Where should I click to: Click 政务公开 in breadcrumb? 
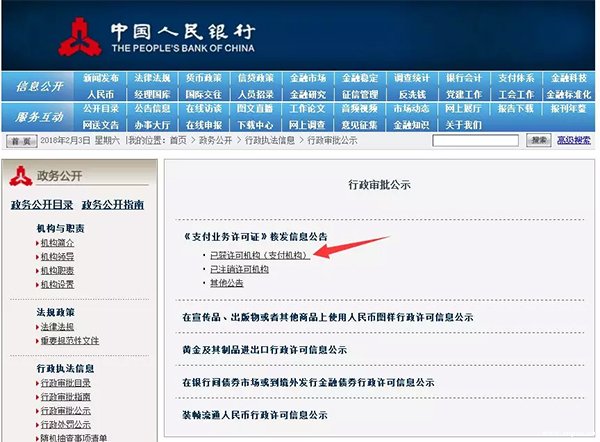coord(215,140)
